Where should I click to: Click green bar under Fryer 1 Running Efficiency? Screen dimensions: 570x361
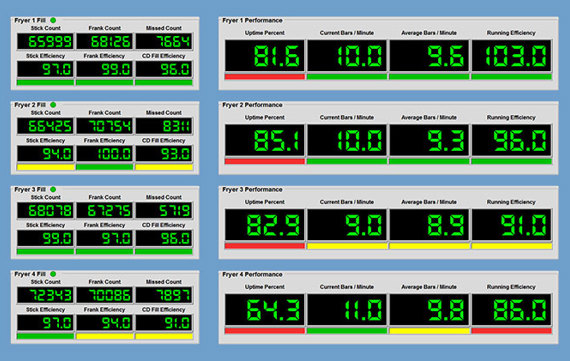pos(511,77)
